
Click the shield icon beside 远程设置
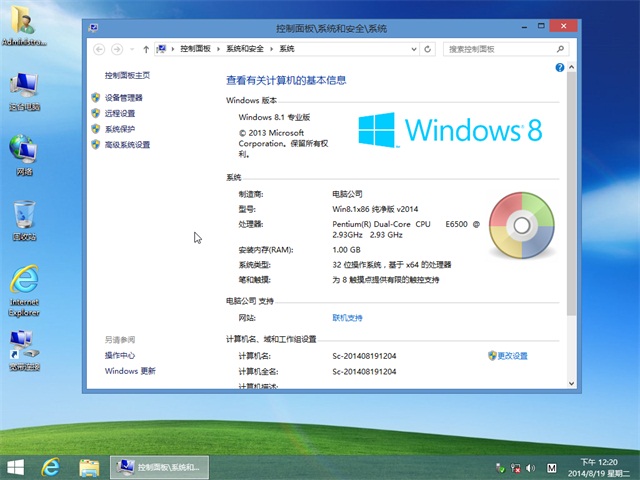96,113
